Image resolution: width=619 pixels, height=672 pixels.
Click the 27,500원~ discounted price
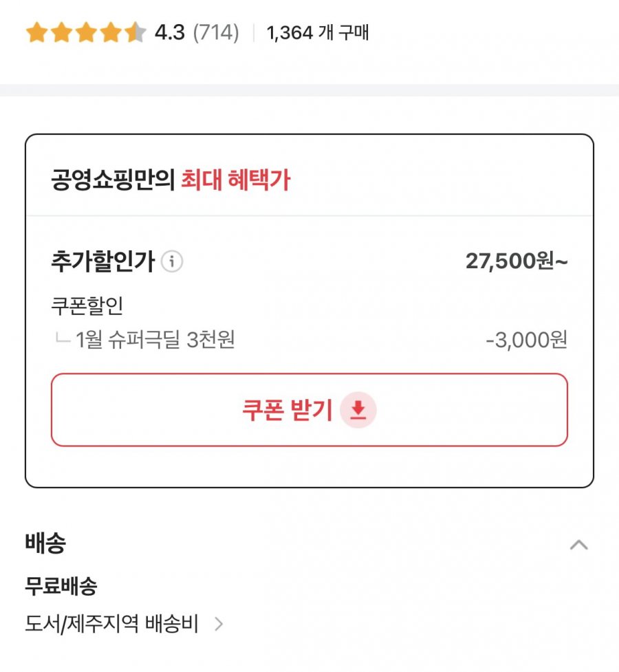[517, 261]
